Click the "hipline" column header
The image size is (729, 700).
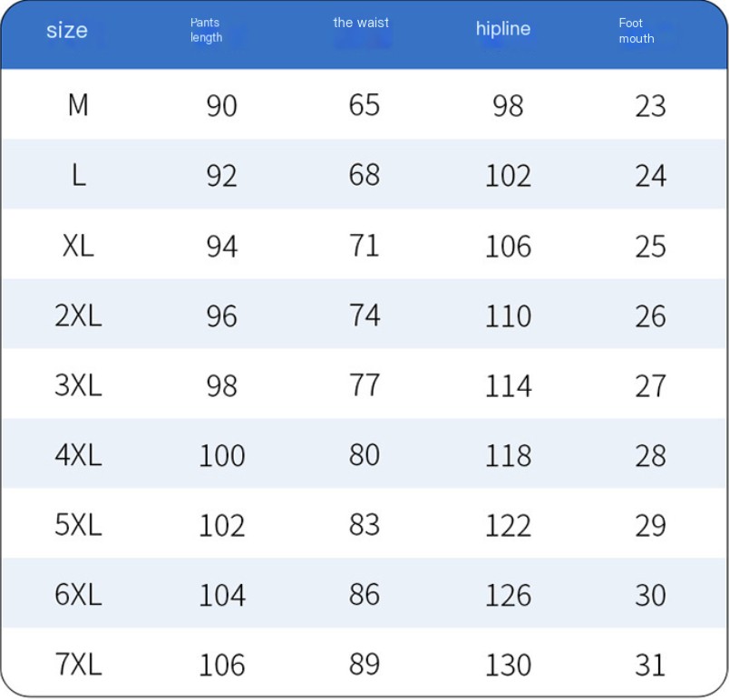pyautogui.click(x=503, y=29)
